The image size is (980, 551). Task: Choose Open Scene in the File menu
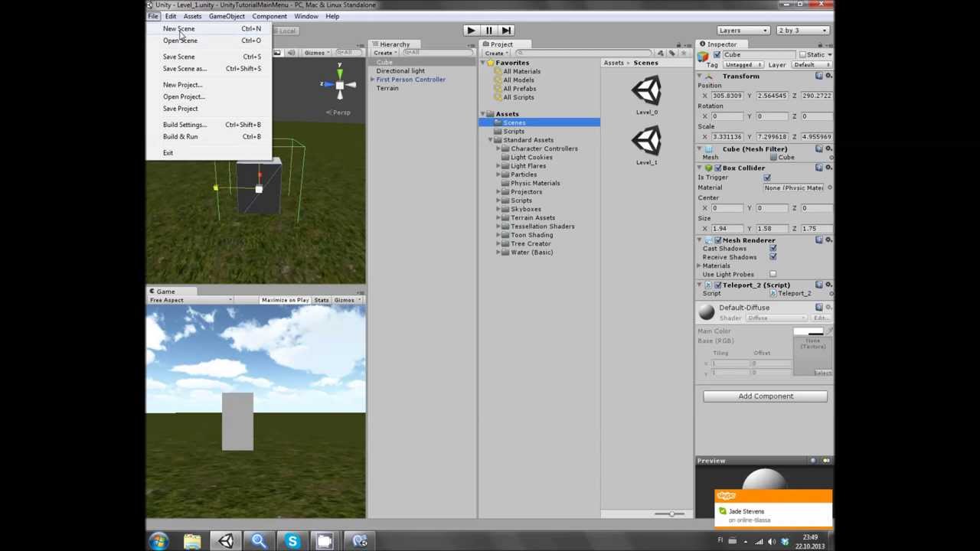pyautogui.click(x=180, y=41)
